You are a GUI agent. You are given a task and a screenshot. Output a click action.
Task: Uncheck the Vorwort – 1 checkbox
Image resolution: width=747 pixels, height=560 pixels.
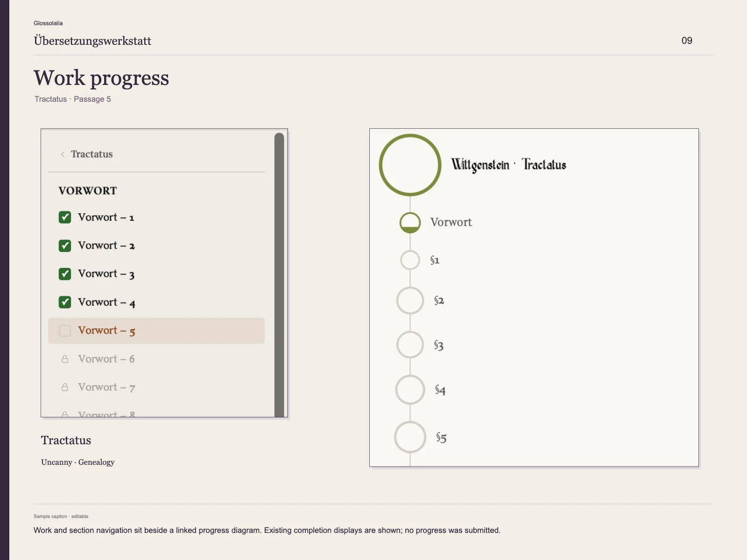coord(65,217)
